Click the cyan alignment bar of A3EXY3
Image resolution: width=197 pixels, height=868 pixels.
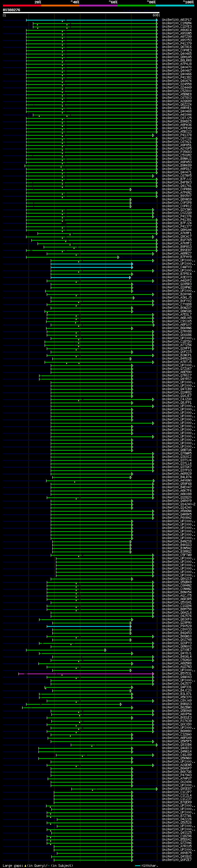(x=91, y=277)
